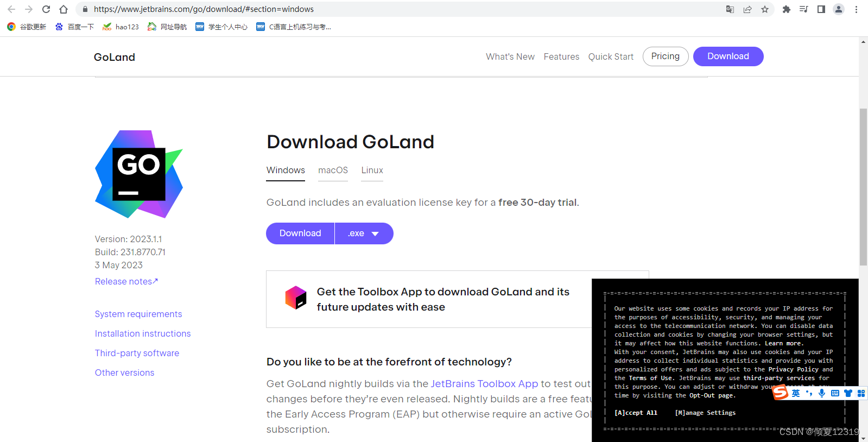The width and height of the screenshot is (868, 442).
Task: Open the Installation instructions link
Action: tap(143, 333)
